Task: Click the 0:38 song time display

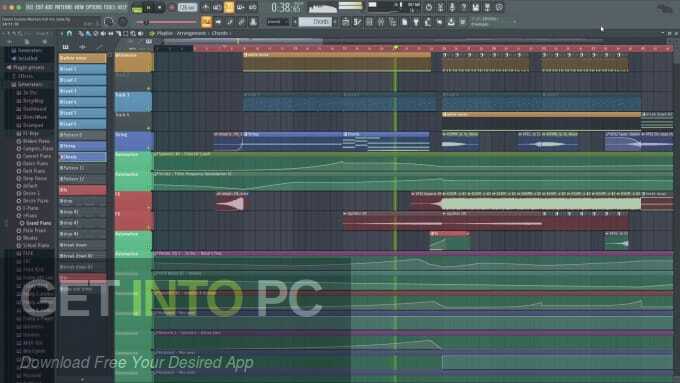Action: 287,7
